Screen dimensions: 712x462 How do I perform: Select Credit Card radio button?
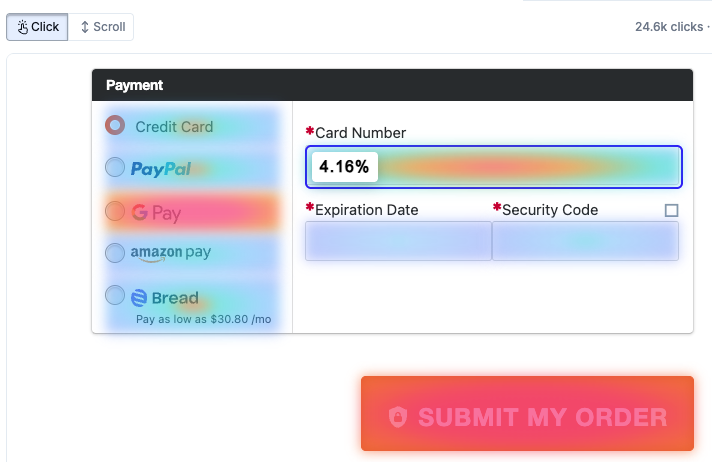pos(115,125)
